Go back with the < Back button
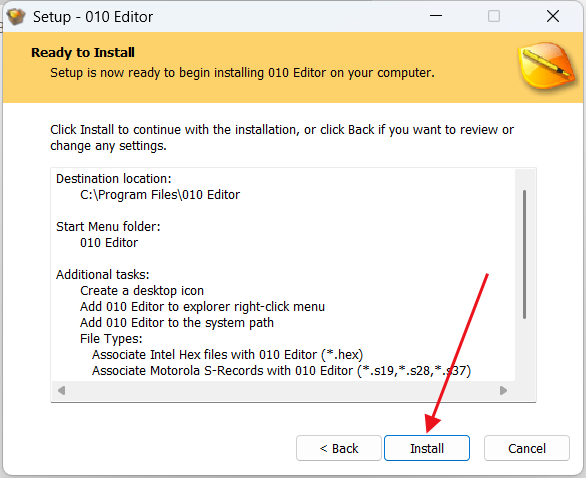 [339, 448]
